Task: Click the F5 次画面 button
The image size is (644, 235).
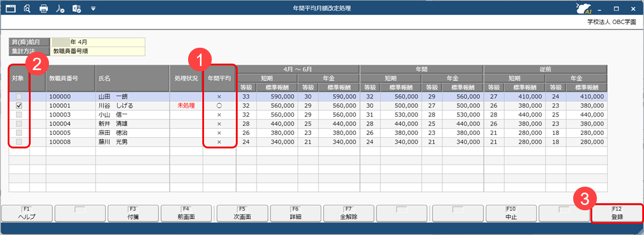Action: [x=242, y=214]
